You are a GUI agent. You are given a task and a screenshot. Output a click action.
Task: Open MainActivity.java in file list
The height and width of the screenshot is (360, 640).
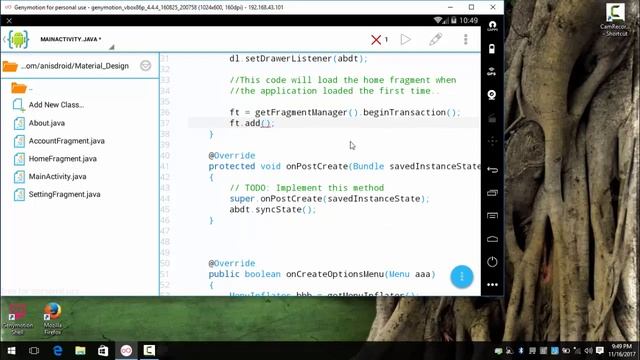[x=57, y=177]
